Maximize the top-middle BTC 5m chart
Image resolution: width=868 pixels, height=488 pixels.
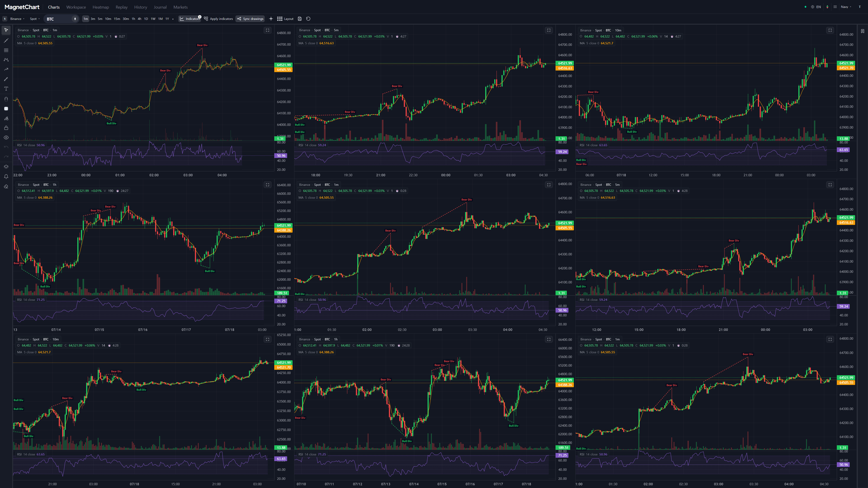[x=549, y=30]
